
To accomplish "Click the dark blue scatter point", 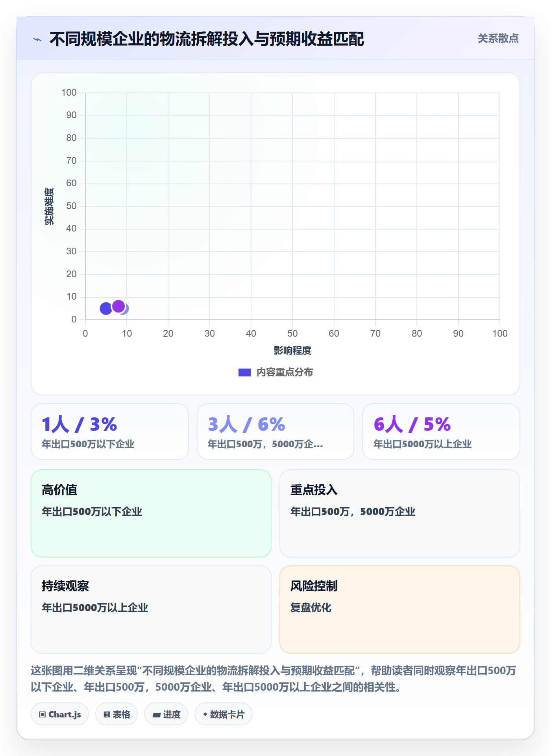I will tap(106, 309).
